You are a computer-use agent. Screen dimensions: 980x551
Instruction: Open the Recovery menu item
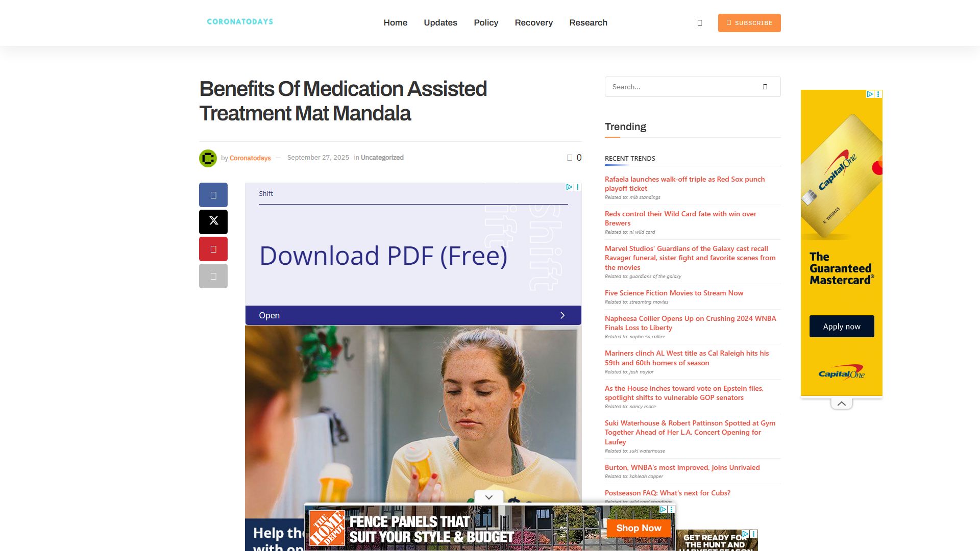click(x=533, y=22)
